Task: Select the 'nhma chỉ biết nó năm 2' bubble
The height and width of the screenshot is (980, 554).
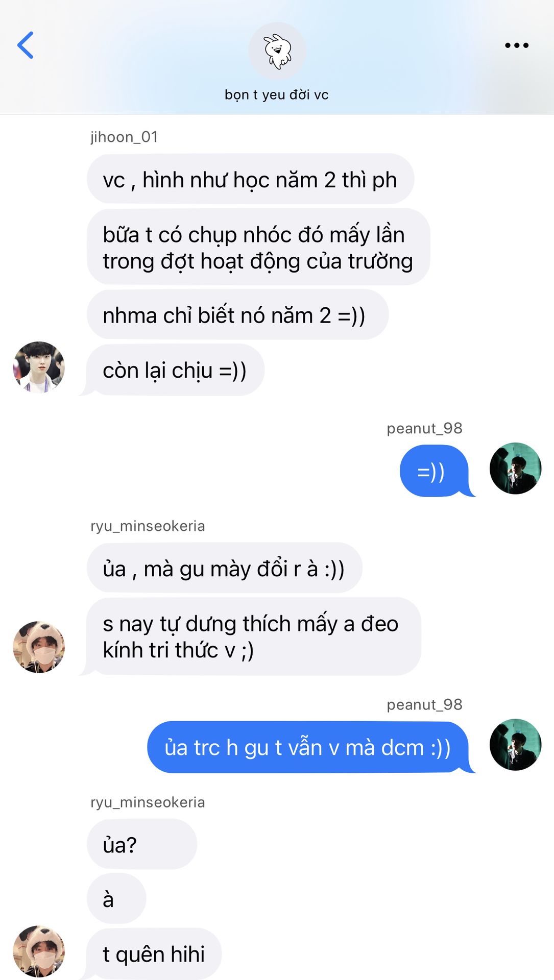Action: click(x=237, y=315)
